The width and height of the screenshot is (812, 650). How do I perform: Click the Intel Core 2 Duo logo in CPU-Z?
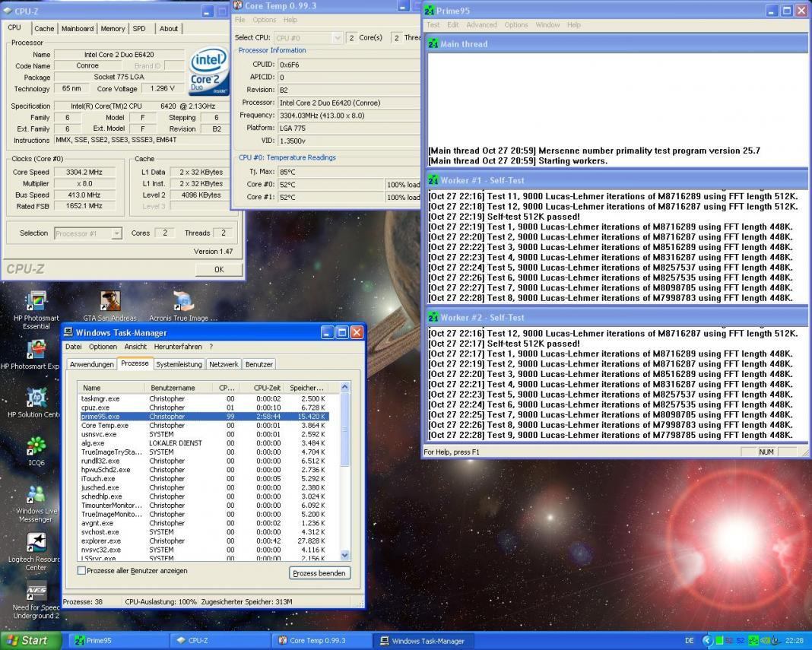(x=208, y=71)
